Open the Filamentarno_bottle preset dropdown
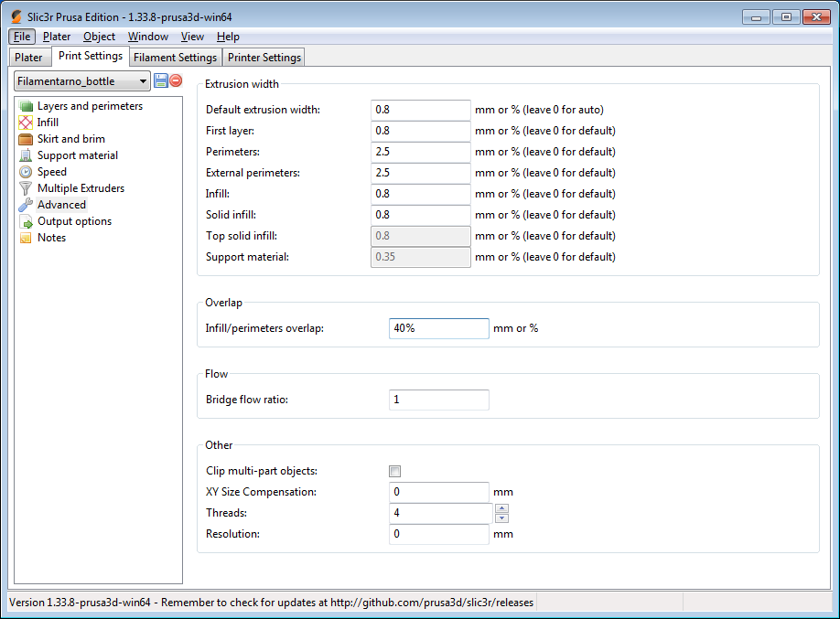 82,81
